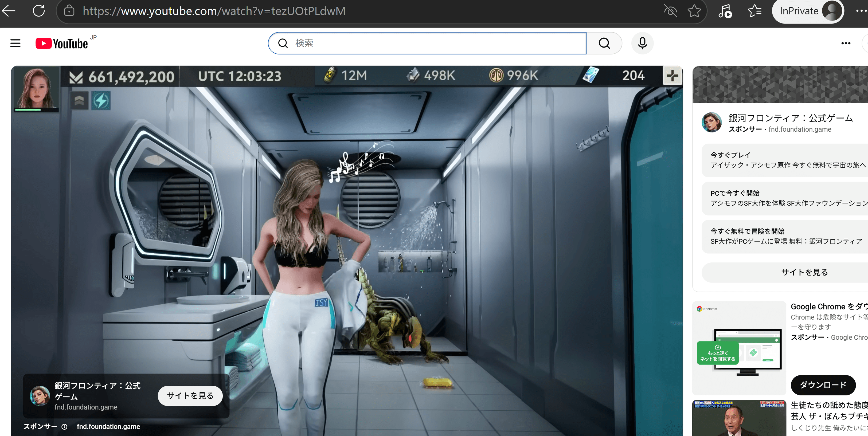Image resolution: width=868 pixels, height=436 pixels.
Task: Click サイトを見る button on video overlay
Action: pyautogui.click(x=190, y=396)
